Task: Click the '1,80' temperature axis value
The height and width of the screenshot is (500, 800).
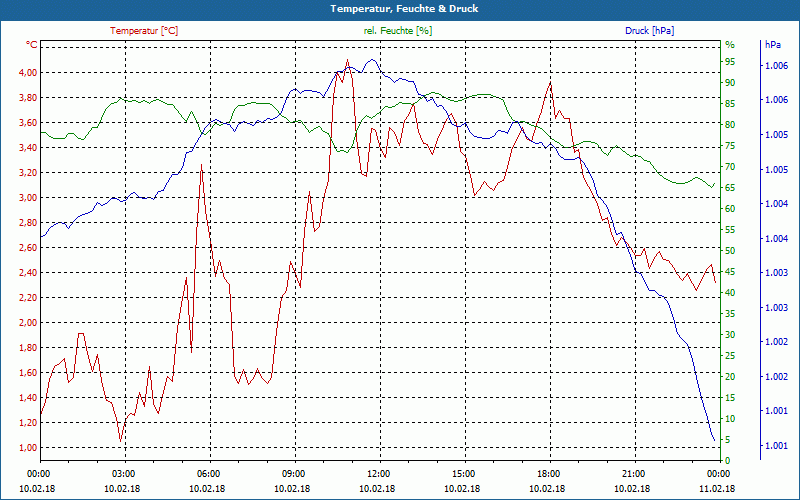Action: (29, 347)
